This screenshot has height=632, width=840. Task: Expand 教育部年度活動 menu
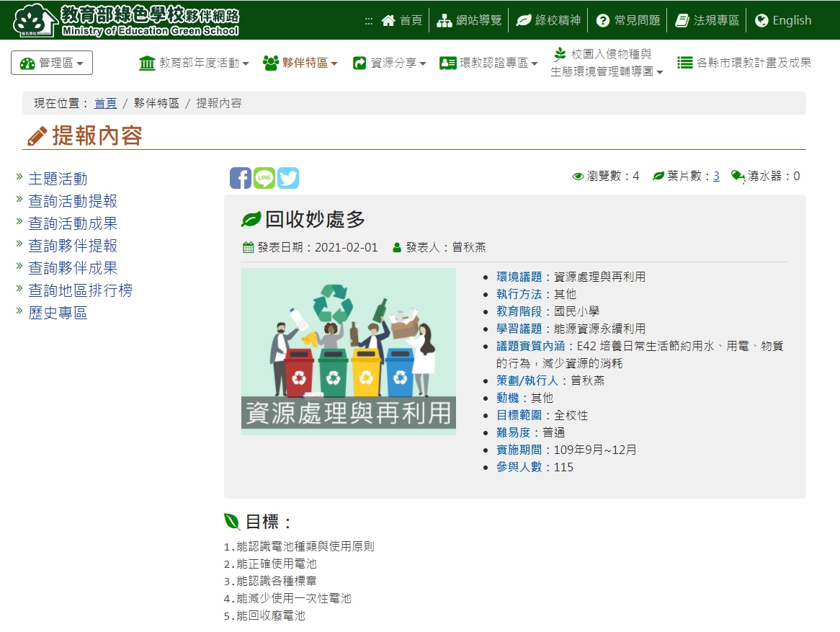click(x=194, y=63)
